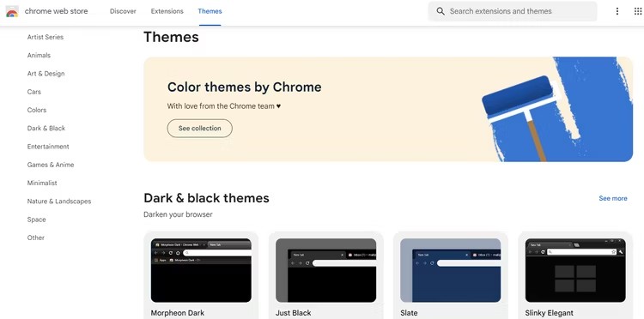Select Artist Series category in sidebar
Screen dimensions: 644x319
[46, 37]
